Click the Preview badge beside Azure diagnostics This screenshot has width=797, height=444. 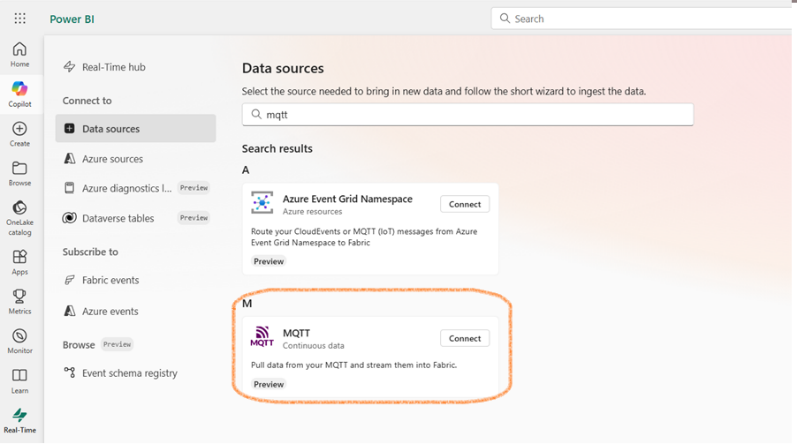tap(194, 188)
